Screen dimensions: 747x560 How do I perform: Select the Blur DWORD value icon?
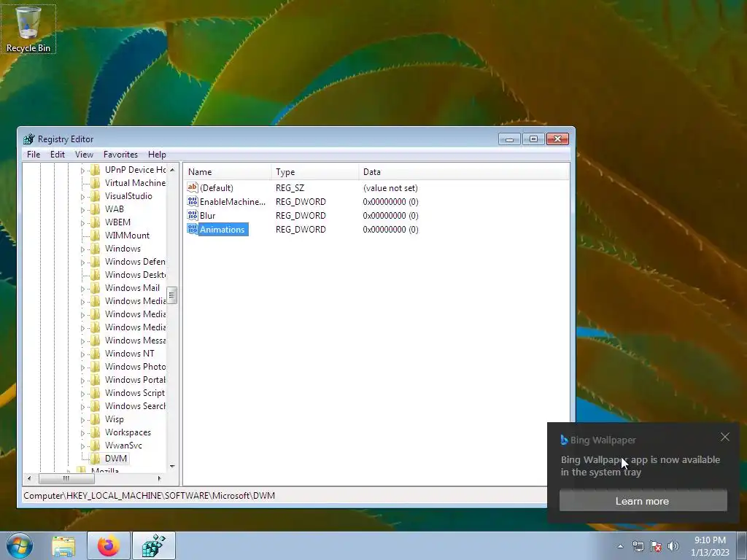click(193, 215)
